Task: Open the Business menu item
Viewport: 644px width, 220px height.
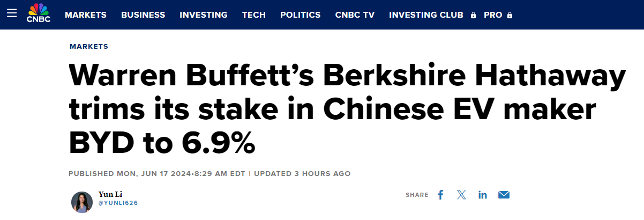Action: (143, 15)
